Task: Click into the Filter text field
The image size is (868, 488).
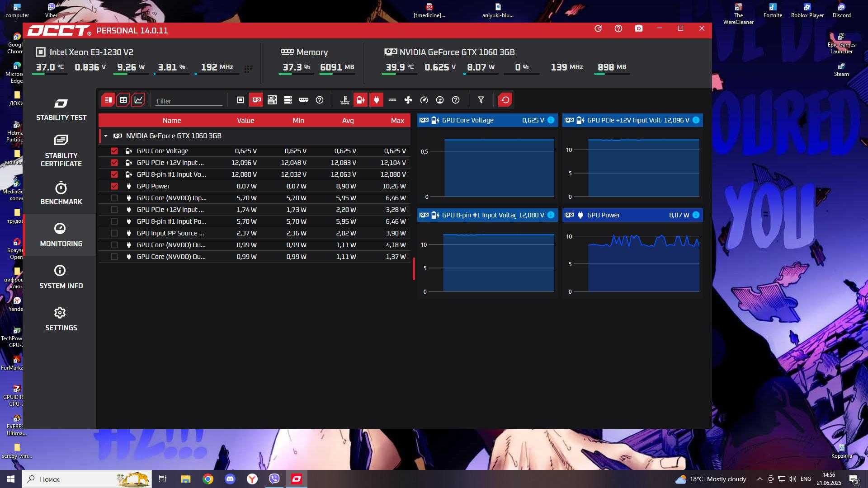Action: [189, 101]
